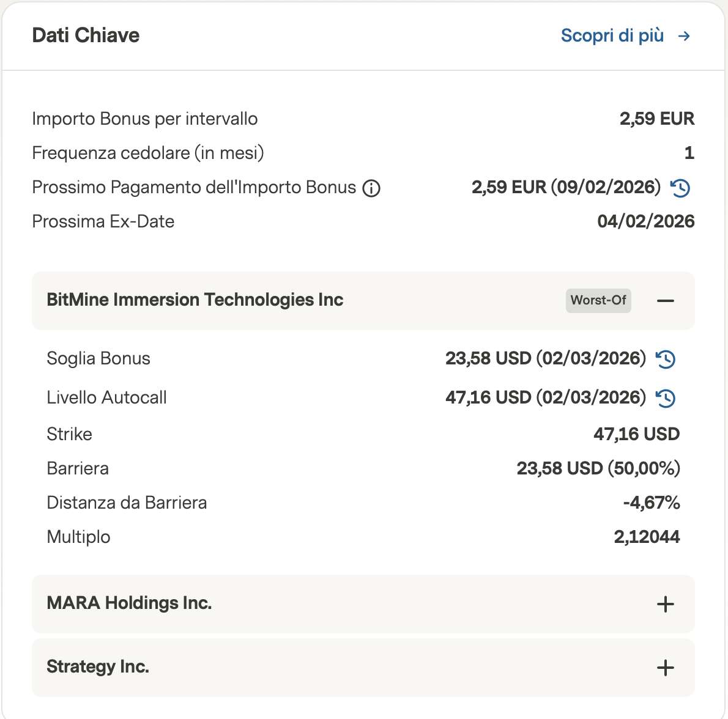Click the arrow icon beside Scopri di più

(684, 37)
